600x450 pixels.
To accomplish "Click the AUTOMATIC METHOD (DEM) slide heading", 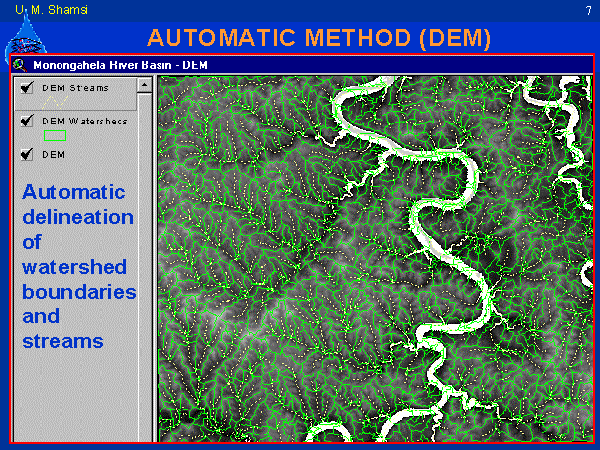I will (318, 38).
